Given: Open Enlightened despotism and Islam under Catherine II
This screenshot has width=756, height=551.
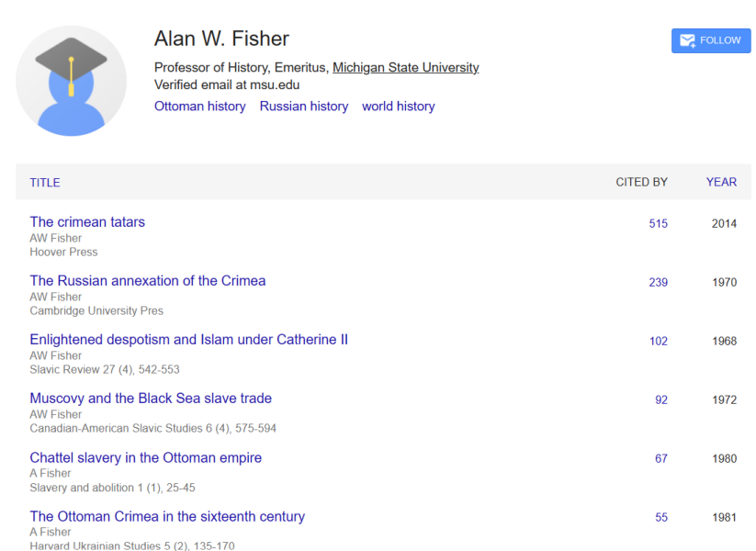Looking at the screenshot, I should pos(188,340).
